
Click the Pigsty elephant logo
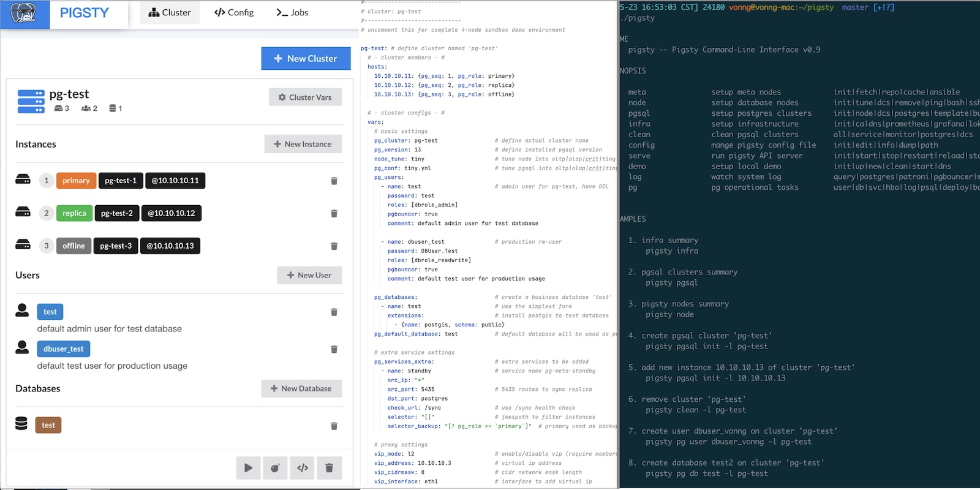24,13
